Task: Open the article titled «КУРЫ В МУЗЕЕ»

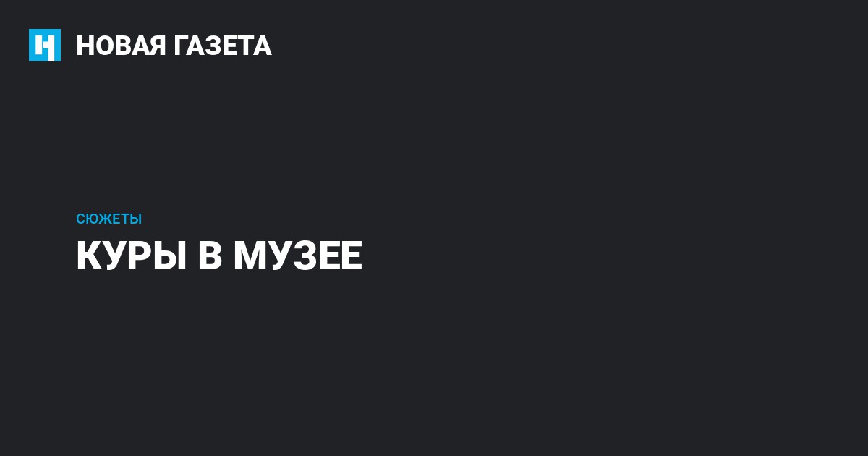Action: 219,256
